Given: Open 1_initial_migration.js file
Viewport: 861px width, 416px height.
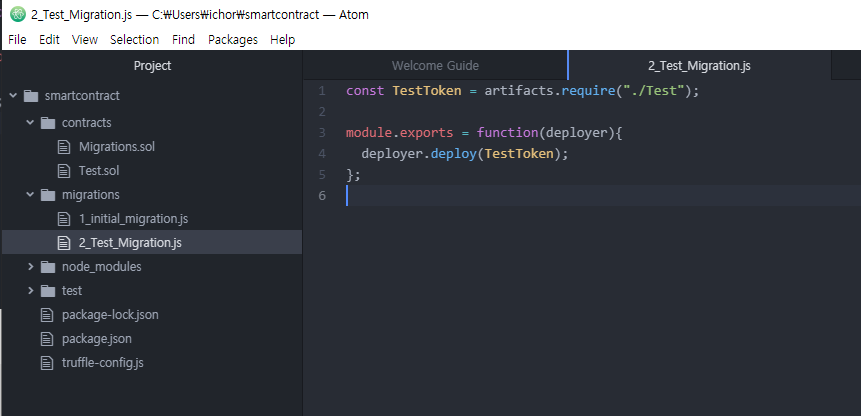Looking at the screenshot, I should coord(133,219).
